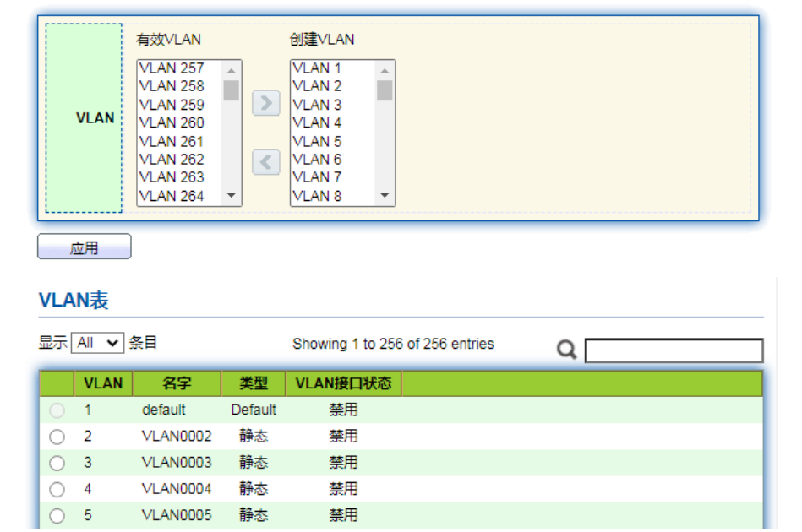Sort table by the 名字 column header
802x532 pixels.
[x=177, y=383]
